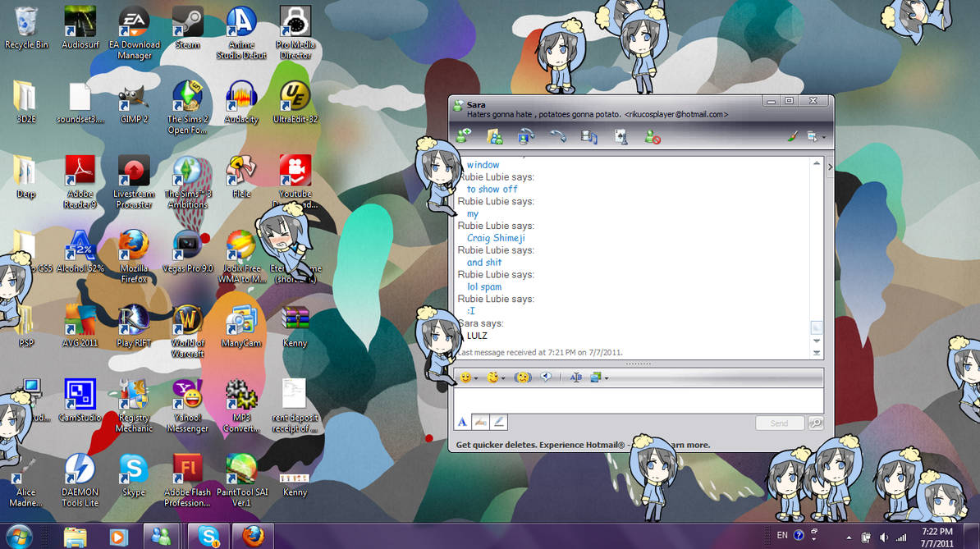Expand the side panel chevron in Messenger
The height and width of the screenshot is (549, 980).
(x=830, y=167)
